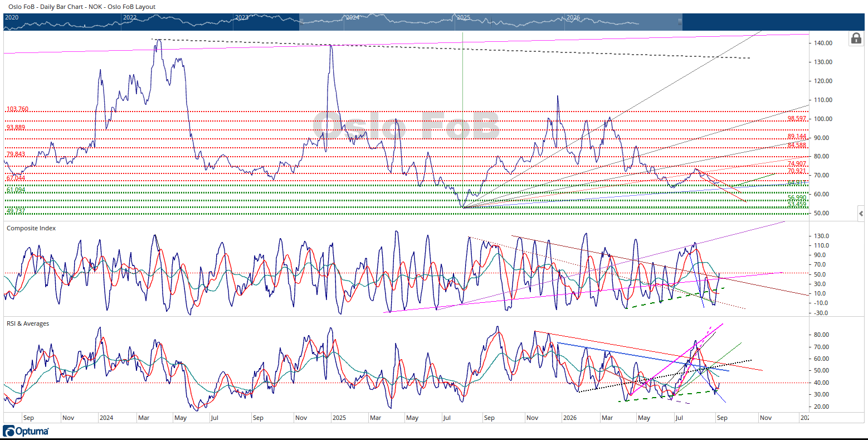Click the 2025 label on date axis

coord(338,418)
